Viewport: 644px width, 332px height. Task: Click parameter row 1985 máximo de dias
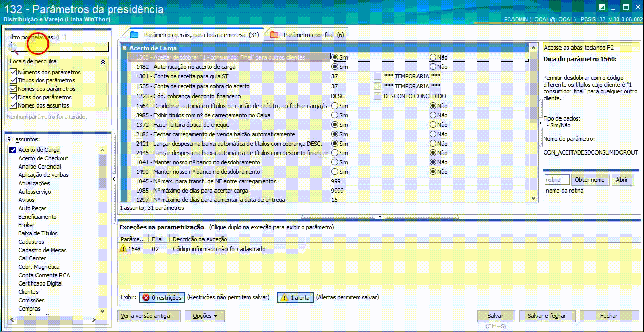point(329,191)
